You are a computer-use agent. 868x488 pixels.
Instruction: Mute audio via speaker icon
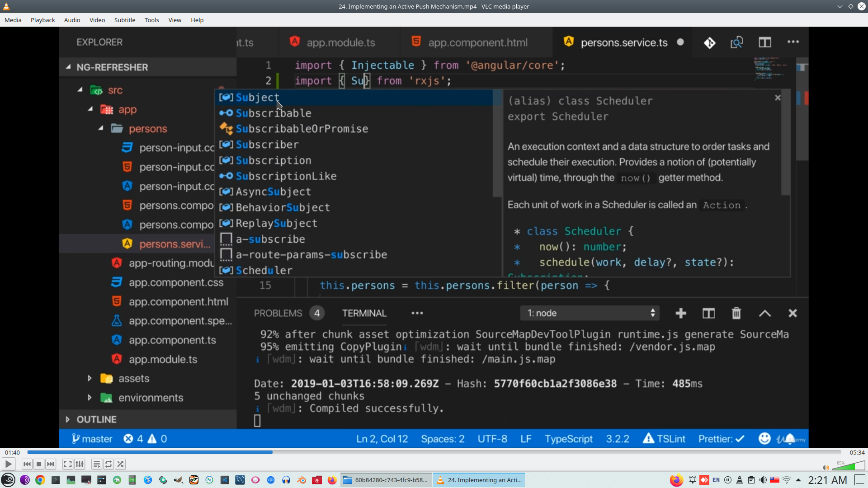[x=826, y=468]
